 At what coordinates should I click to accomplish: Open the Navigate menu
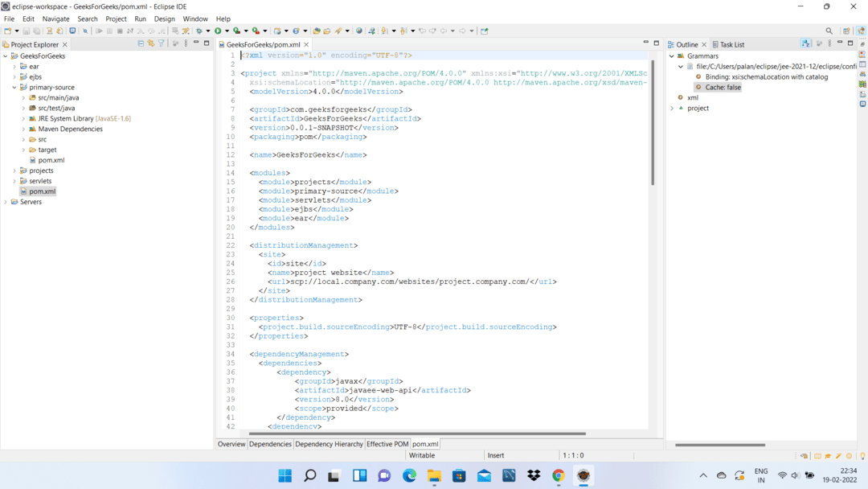coord(55,18)
